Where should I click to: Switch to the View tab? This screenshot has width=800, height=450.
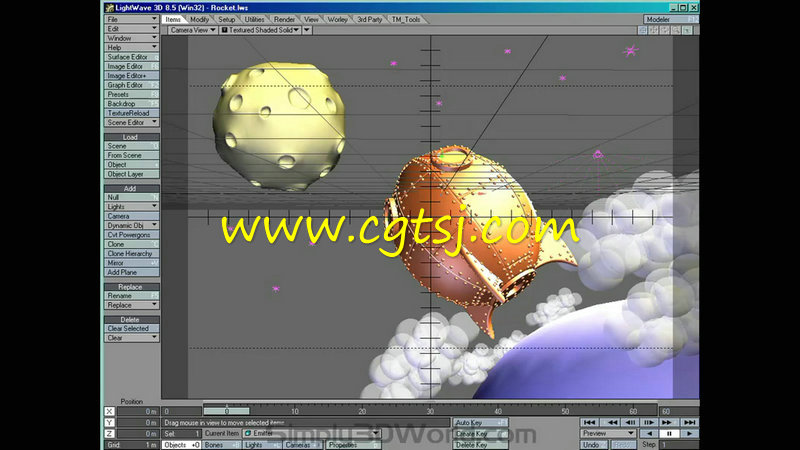click(311, 19)
